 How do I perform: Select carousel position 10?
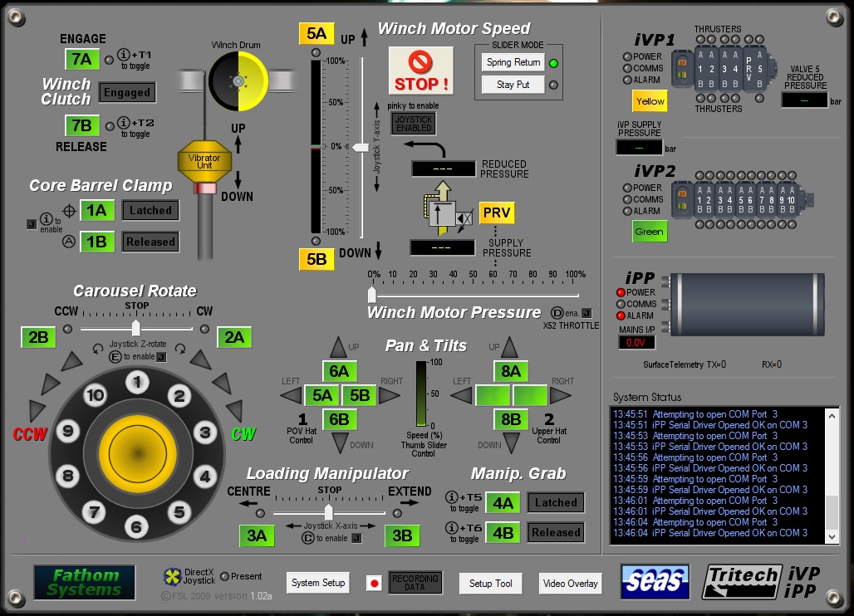pyautogui.click(x=96, y=395)
